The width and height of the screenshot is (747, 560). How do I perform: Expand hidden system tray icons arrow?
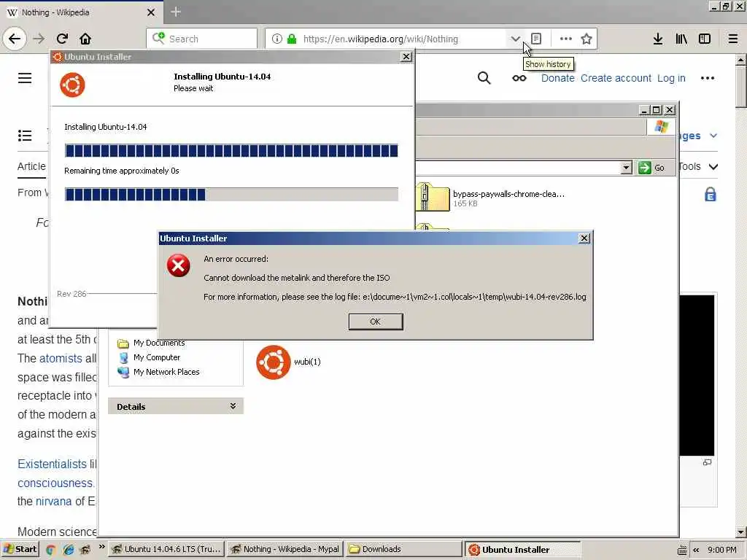click(x=696, y=550)
